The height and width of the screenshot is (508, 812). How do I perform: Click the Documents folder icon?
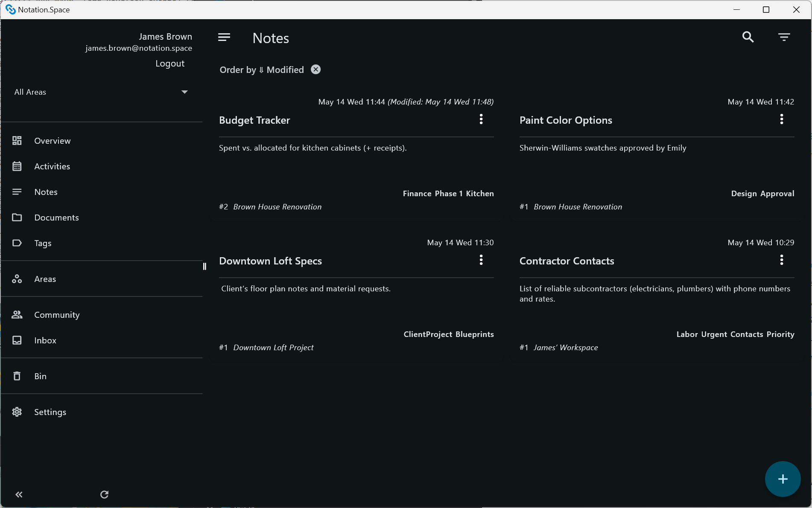(17, 218)
